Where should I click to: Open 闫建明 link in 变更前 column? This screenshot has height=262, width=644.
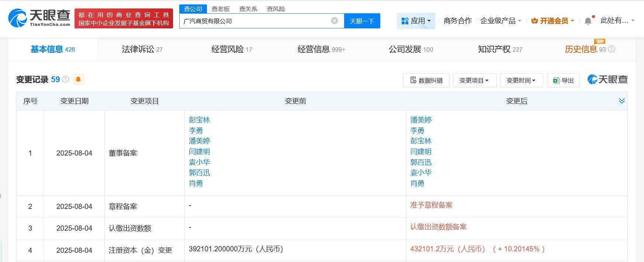click(x=199, y=151)
